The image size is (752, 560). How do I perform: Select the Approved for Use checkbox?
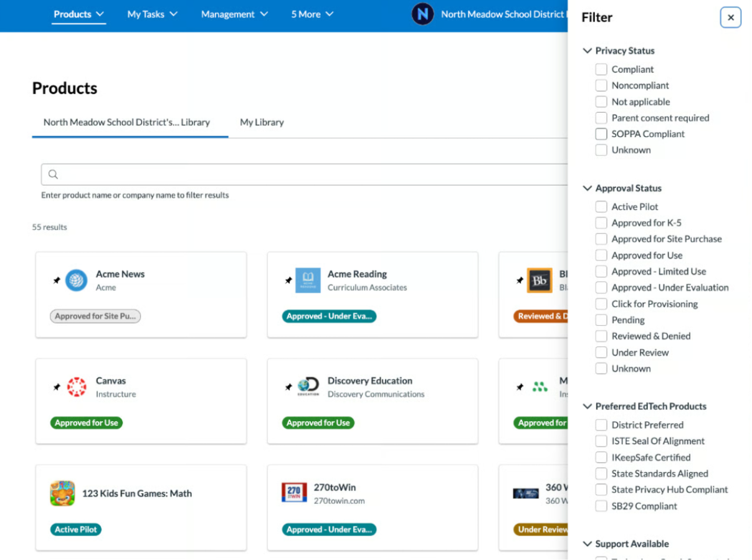point(601,255)
